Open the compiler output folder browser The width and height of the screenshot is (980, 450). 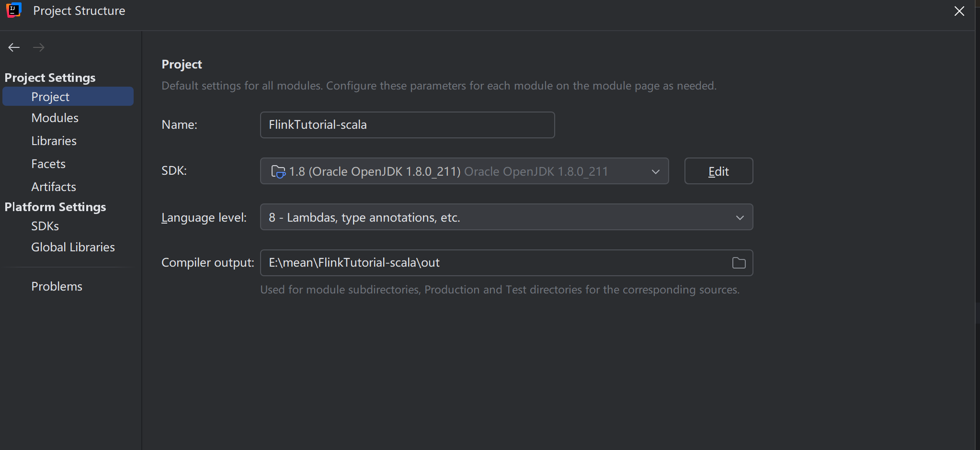click(x=739, y=263)
